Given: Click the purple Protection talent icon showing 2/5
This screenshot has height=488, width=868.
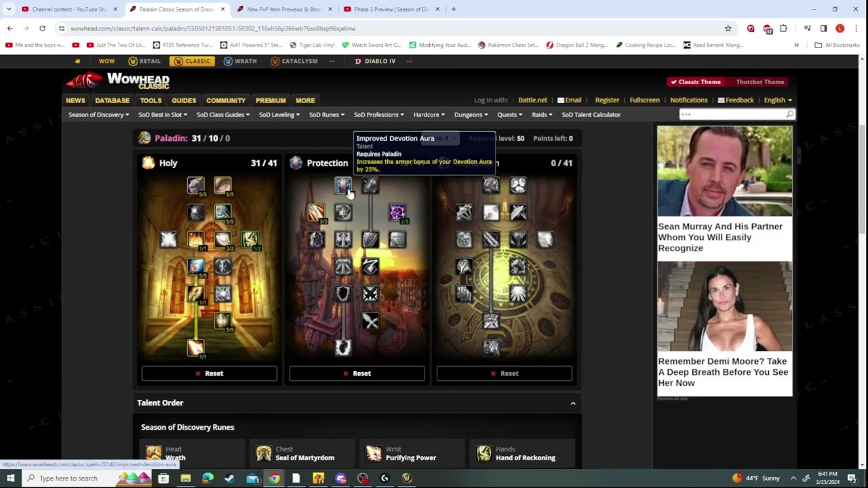Looking at the screenshot, I should point(397,212).
